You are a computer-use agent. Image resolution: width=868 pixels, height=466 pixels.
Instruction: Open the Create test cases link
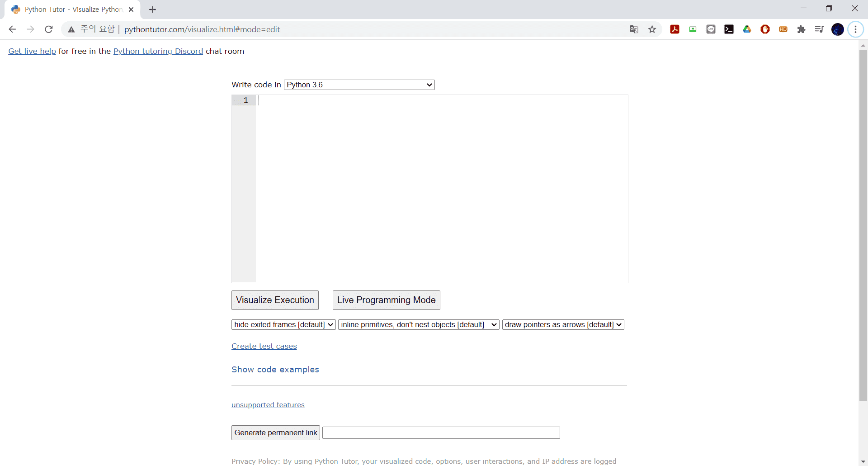(264, 346)
